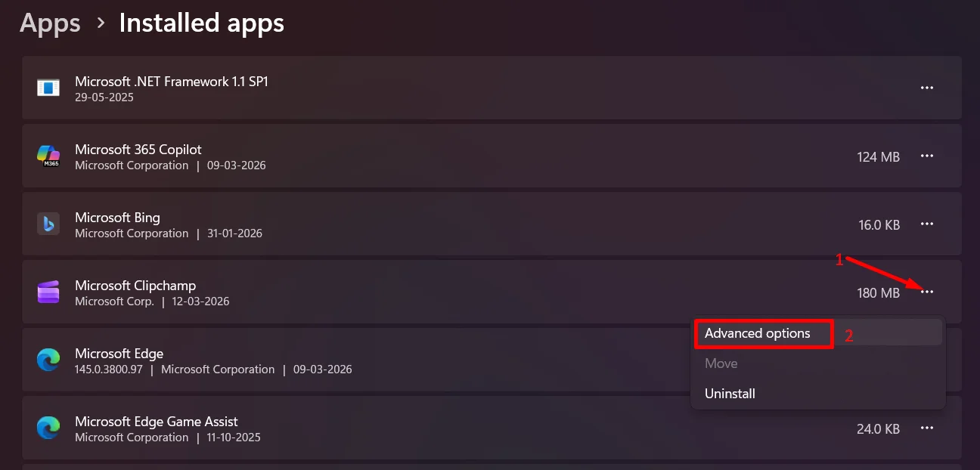The height and width of the screenshot is (470, 980).
Task: Choose Uninstall from the context menu
Action: (x=729, y=393)
